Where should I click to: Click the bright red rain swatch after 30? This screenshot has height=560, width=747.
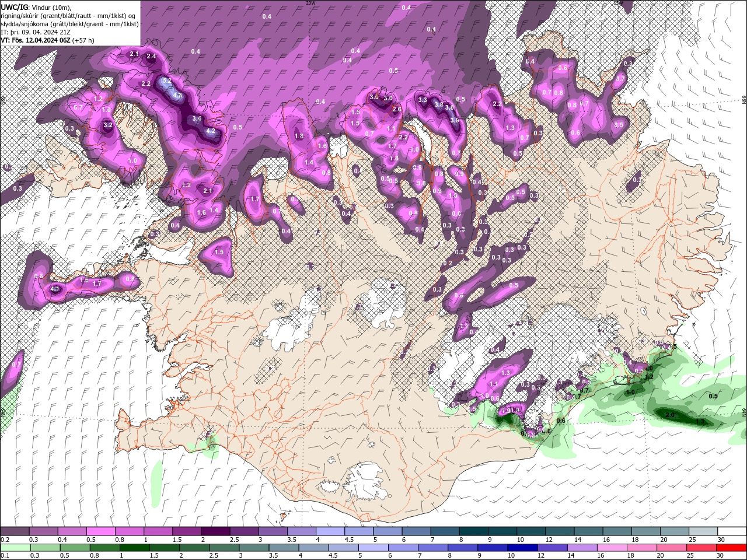coord(731,548)
